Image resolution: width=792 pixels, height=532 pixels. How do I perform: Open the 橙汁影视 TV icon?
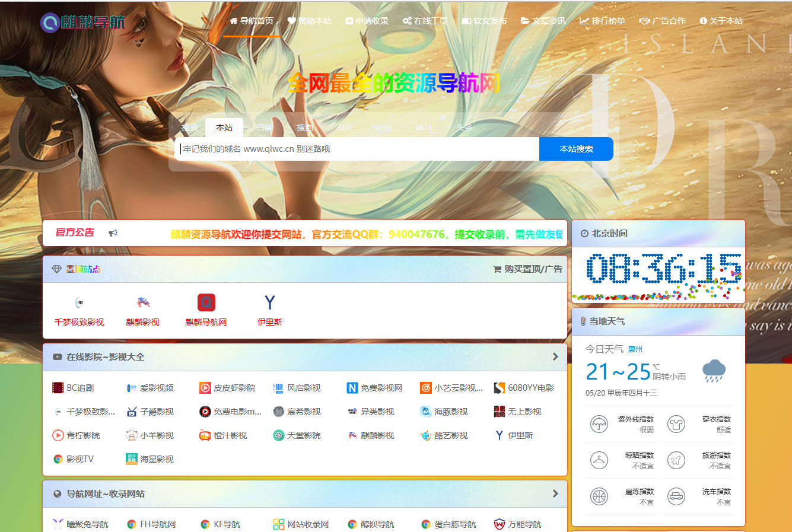pyautogui.click(x=205, y=435)
